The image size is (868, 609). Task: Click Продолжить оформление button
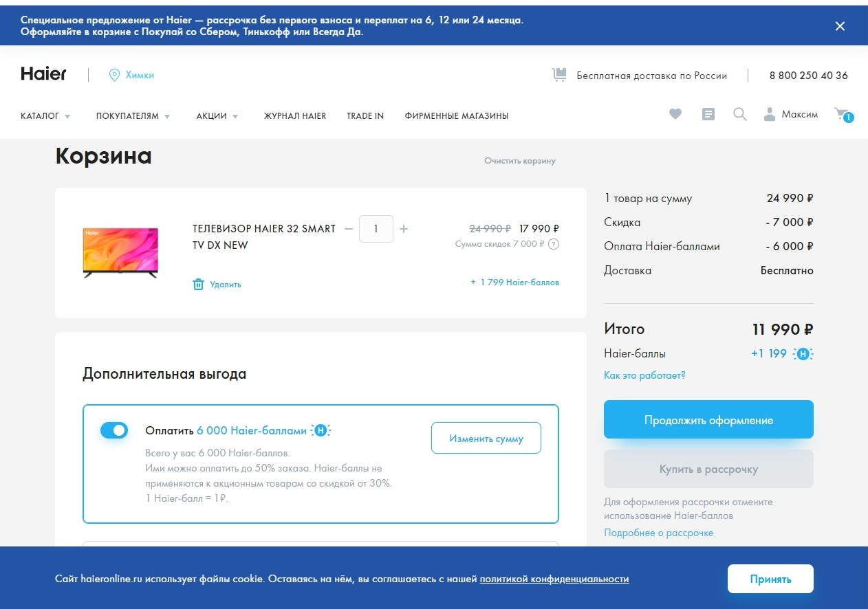click(708, 419)
